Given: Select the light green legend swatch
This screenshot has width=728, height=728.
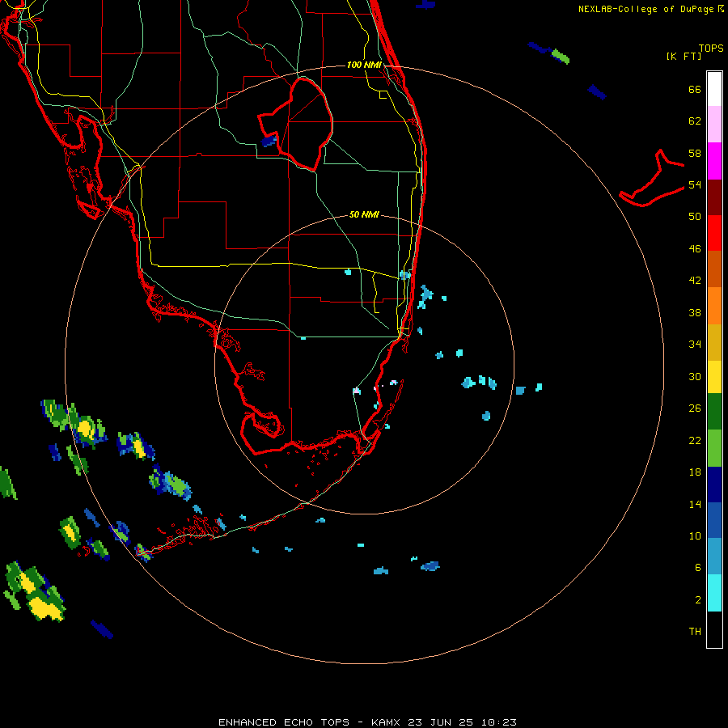Looking at the screenshot, I should (714, 448).
